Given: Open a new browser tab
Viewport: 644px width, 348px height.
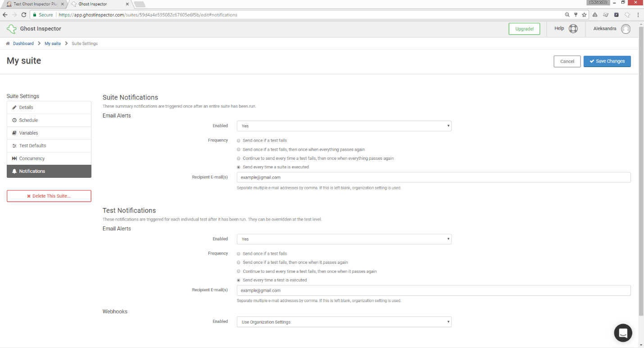Looking at the screenshot, I should point(140,5).
